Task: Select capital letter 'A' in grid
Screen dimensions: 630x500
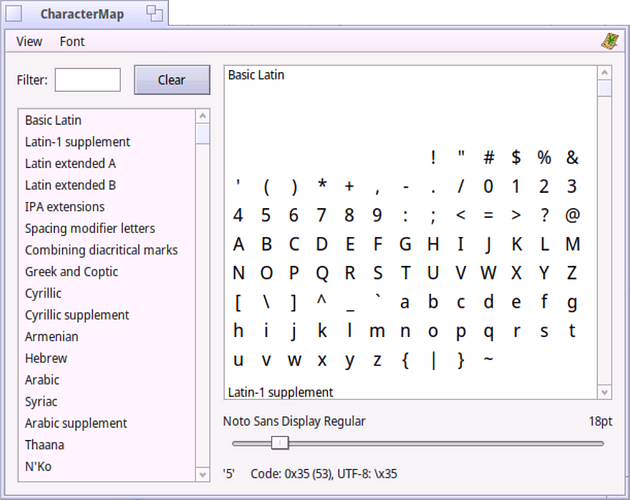Action: pyautogui.click(x=238, y=244)
